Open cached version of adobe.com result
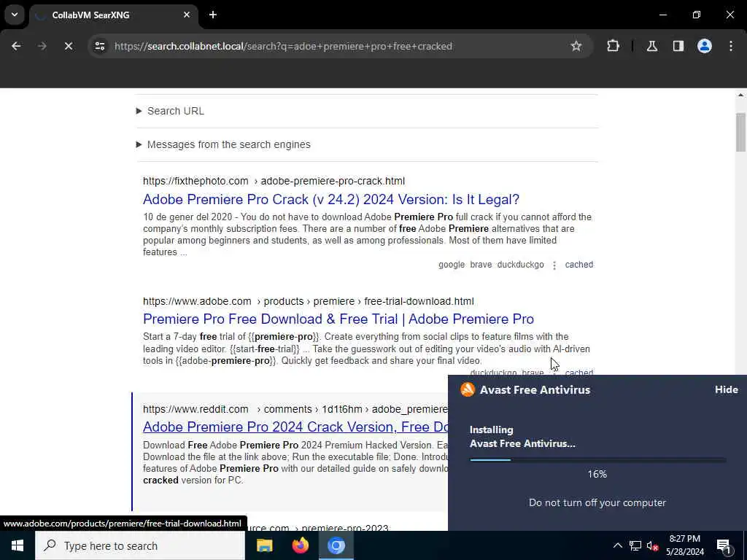Image resolution: width=747 pixels, height=560 pixels. (578, 372)
